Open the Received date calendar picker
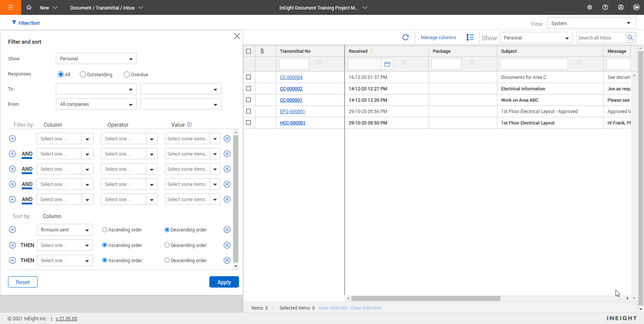The image size is (644, 324). click(x=387, y=64)
